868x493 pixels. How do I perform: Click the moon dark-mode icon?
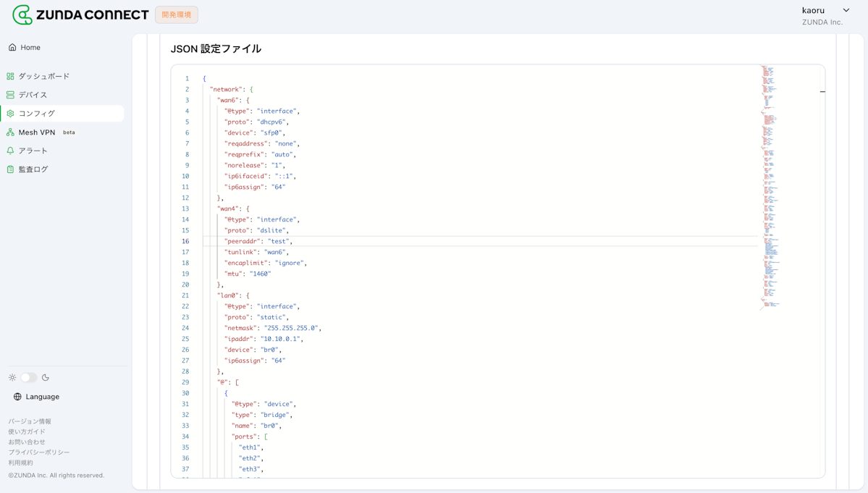pos(46,377)
